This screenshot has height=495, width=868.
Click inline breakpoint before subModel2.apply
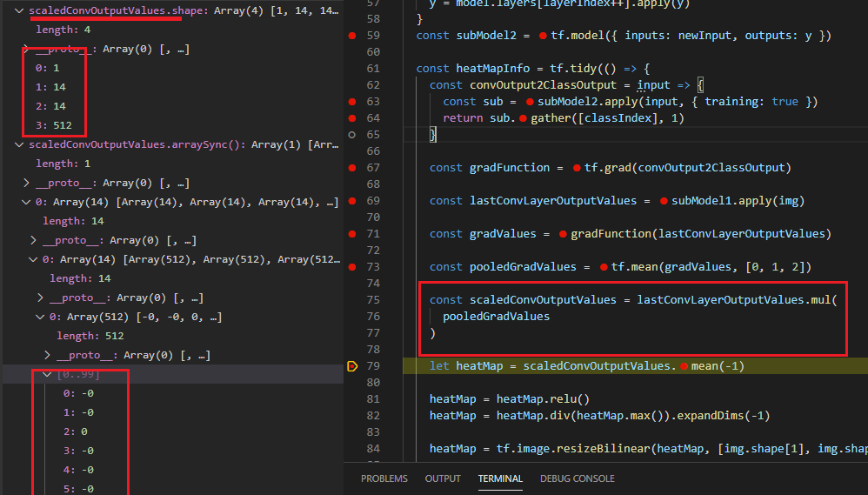tap(530, 102)
